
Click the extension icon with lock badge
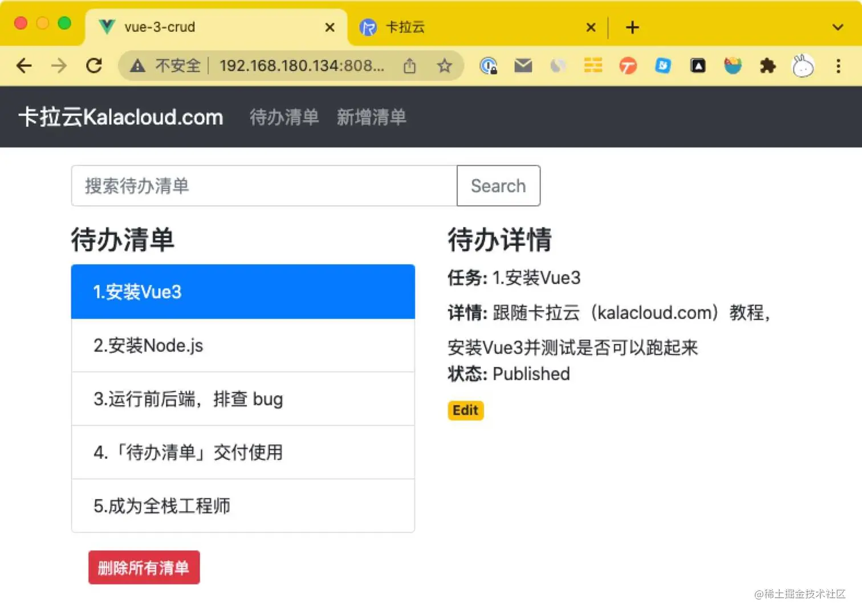click(489, 66)
